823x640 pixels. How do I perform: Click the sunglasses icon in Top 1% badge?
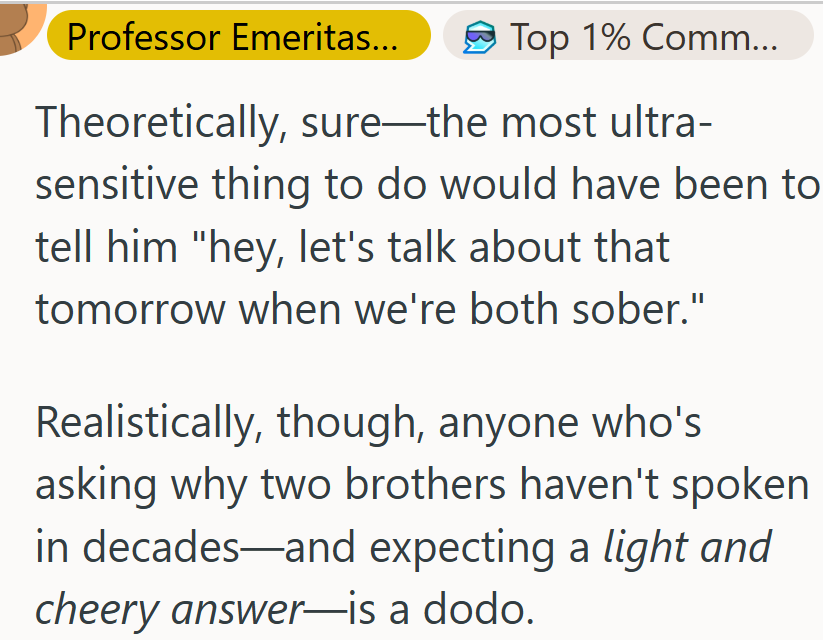480,38
